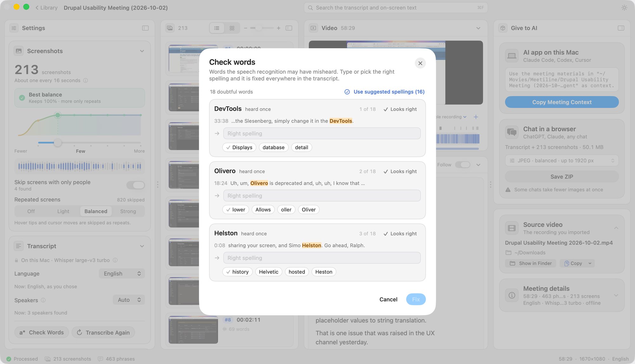The image size is (635, 364).
Task: Click Copy Meeting Context
Action: pyautogui.click(x=562, y=102)
